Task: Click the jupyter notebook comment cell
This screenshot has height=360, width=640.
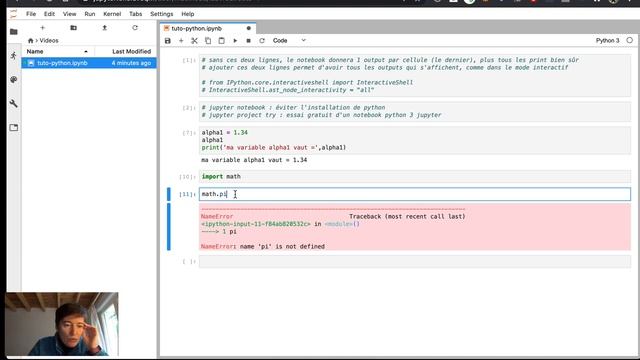Action: (x=415, y=111)
